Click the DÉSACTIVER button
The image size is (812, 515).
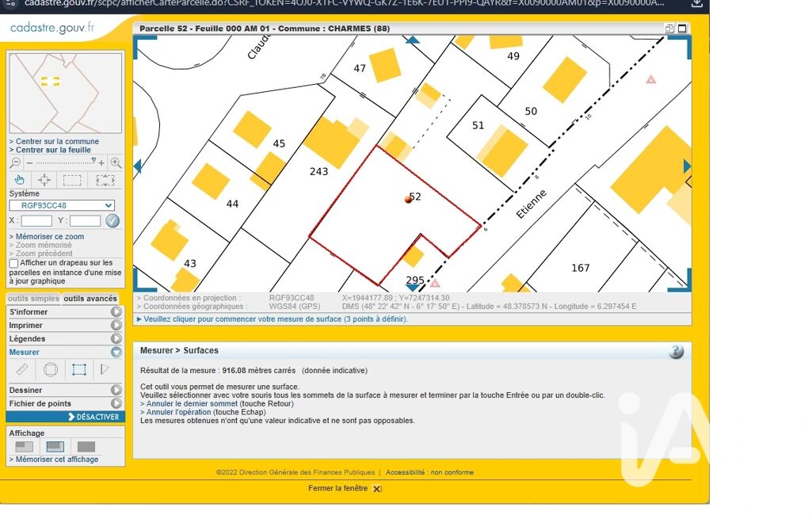pyautogui.click(x=65, y=417)
